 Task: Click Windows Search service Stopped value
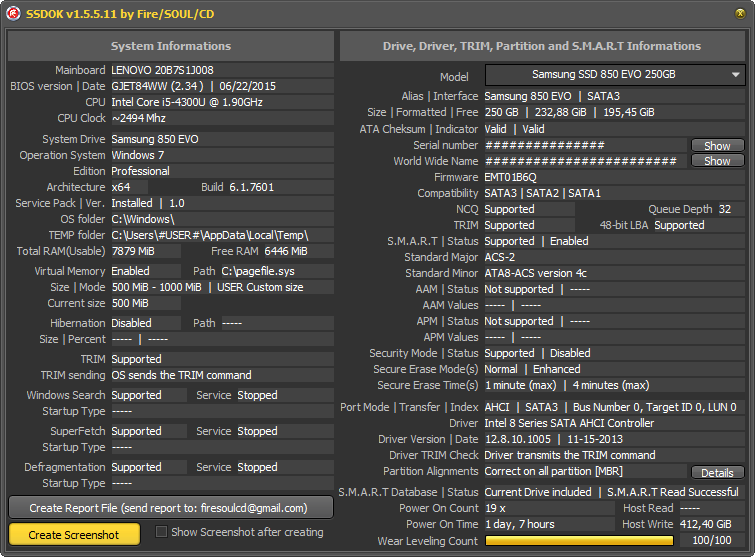[257, 395]
